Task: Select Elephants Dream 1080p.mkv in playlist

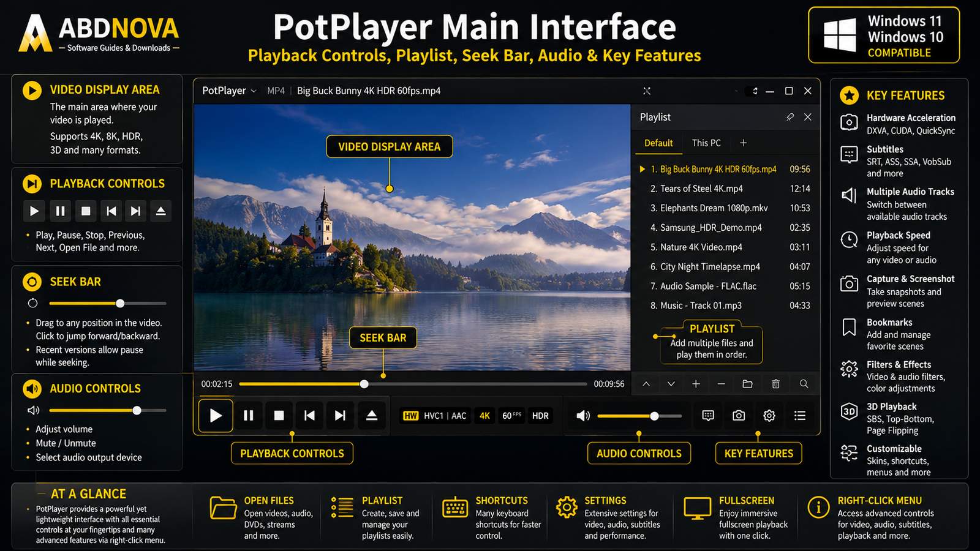Action: (725, 208)
